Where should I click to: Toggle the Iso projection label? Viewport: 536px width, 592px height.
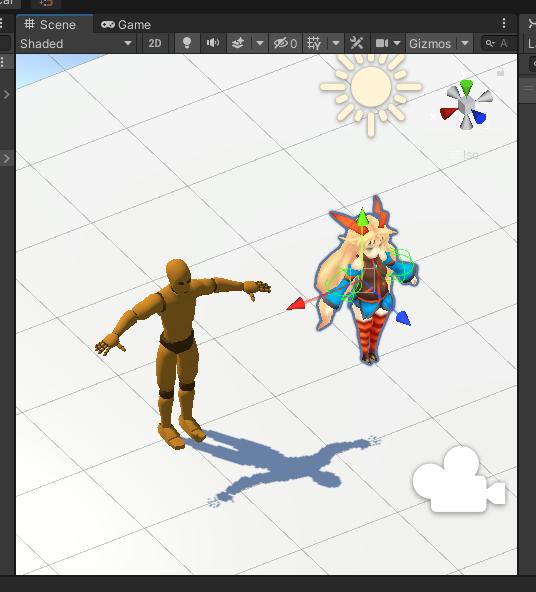tap(471, 155)
